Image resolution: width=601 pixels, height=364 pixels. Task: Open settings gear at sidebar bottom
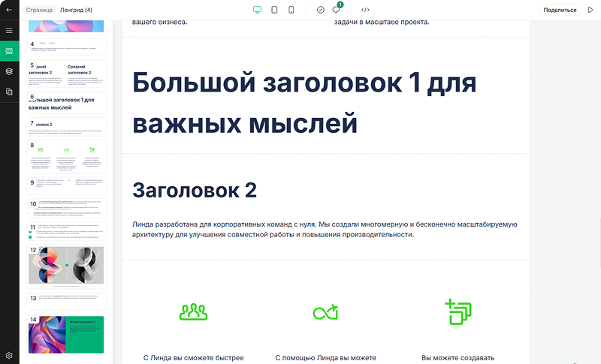9,355
